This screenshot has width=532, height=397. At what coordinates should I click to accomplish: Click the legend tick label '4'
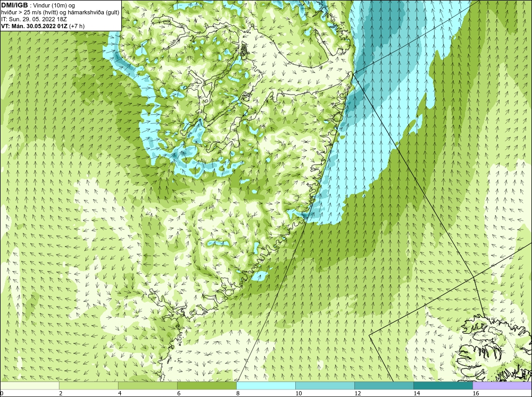120,393
